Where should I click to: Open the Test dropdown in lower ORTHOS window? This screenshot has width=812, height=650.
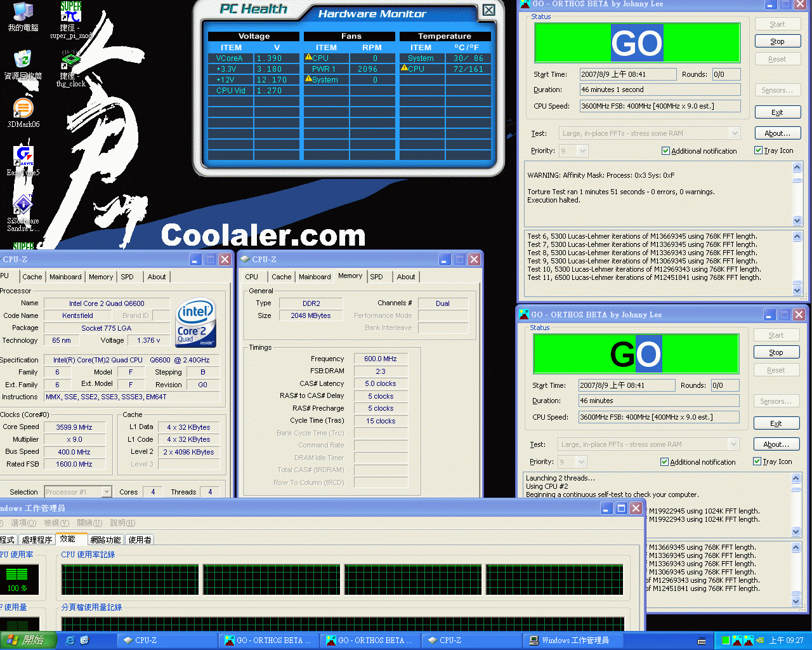[x=734, y=444]
